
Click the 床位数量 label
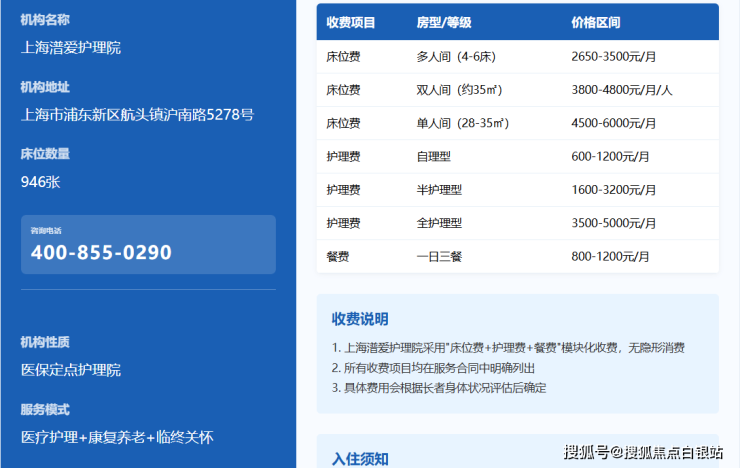[45, 154]
